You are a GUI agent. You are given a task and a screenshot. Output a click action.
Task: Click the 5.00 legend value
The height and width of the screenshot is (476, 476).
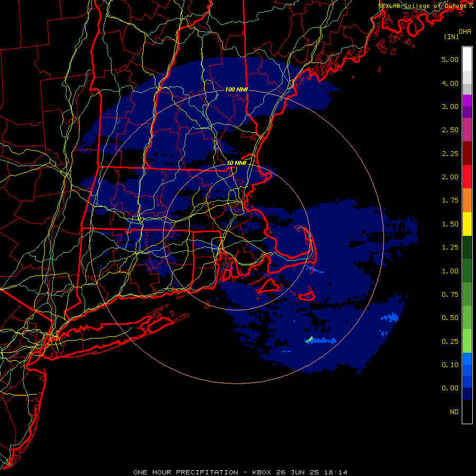450,59
